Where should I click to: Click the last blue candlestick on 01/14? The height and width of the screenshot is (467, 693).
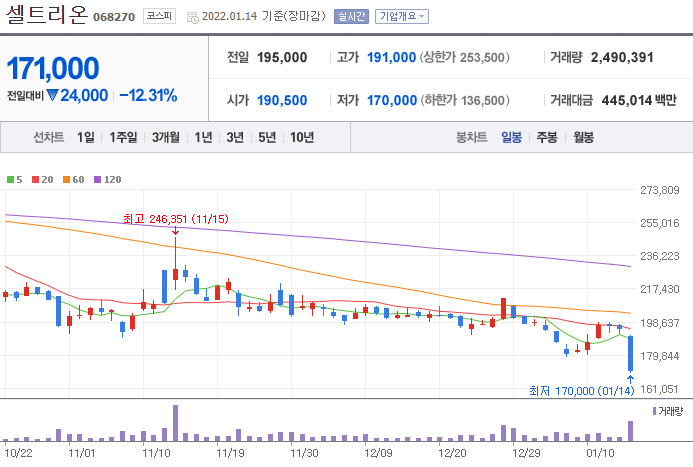click(631, 353)
